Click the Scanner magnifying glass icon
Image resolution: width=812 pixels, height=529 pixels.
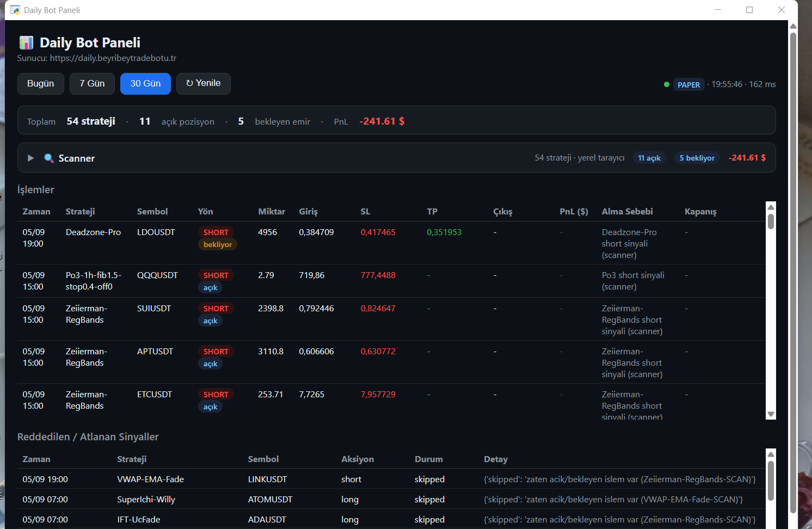49,158
